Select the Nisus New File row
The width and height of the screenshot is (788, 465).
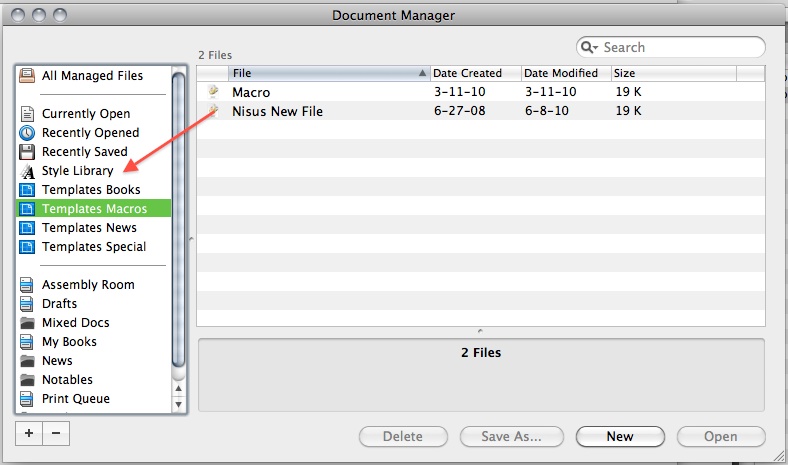pyautogui.click(x=481, y=111)
